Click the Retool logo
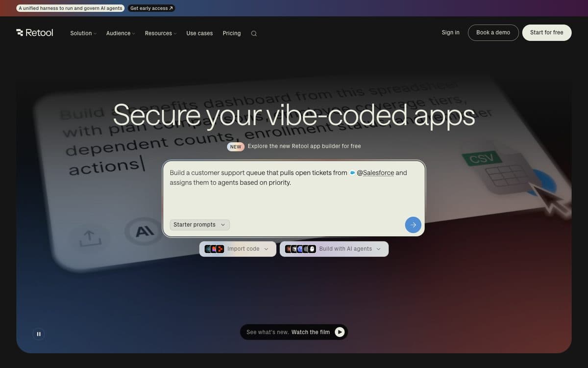The image size is (588, 368). coord(34,33)
